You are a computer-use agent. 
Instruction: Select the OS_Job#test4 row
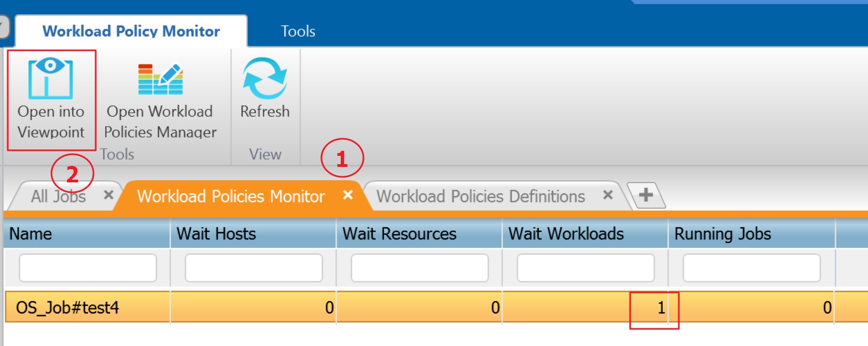[x=67, y=307]
